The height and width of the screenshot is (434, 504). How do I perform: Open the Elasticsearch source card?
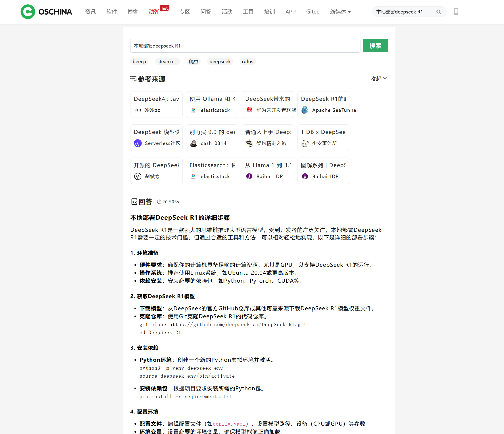(x=212, y=171)
